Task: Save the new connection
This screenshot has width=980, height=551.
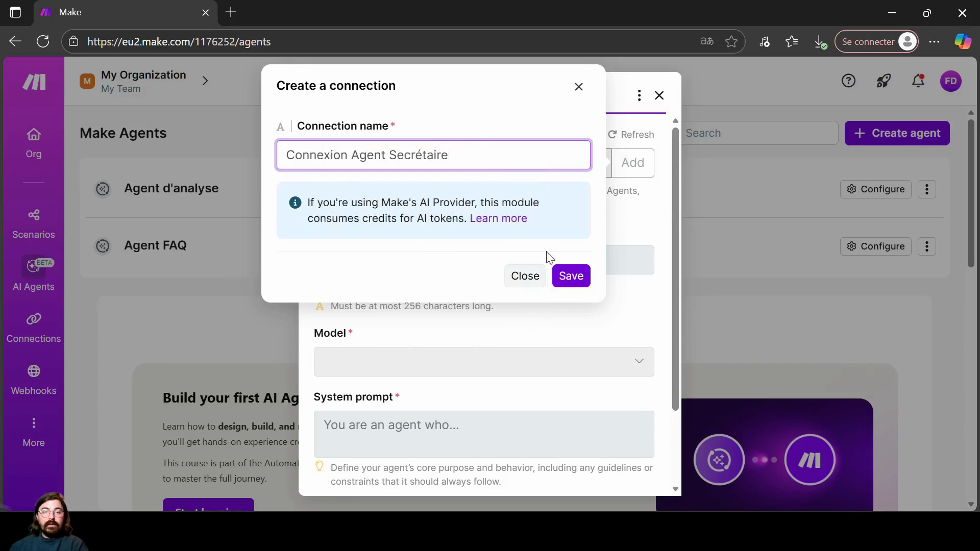Action: coord(571,276)
